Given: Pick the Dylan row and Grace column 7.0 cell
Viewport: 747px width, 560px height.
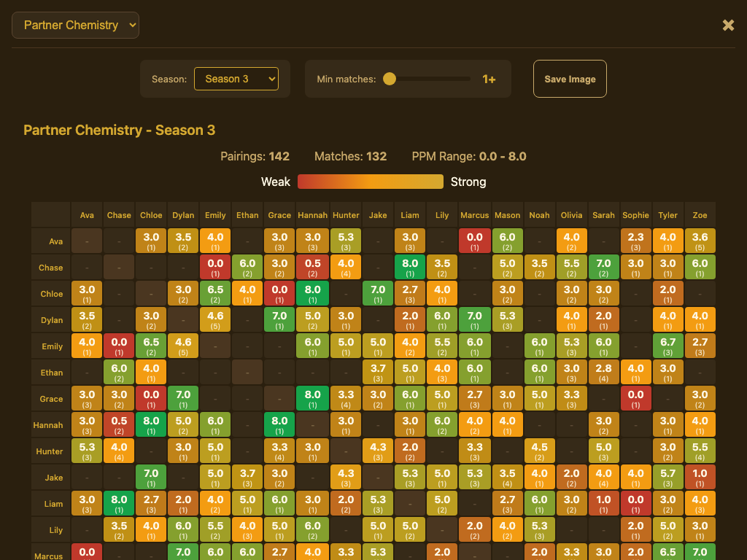Looking at the screenshot, I should point(279,319).
